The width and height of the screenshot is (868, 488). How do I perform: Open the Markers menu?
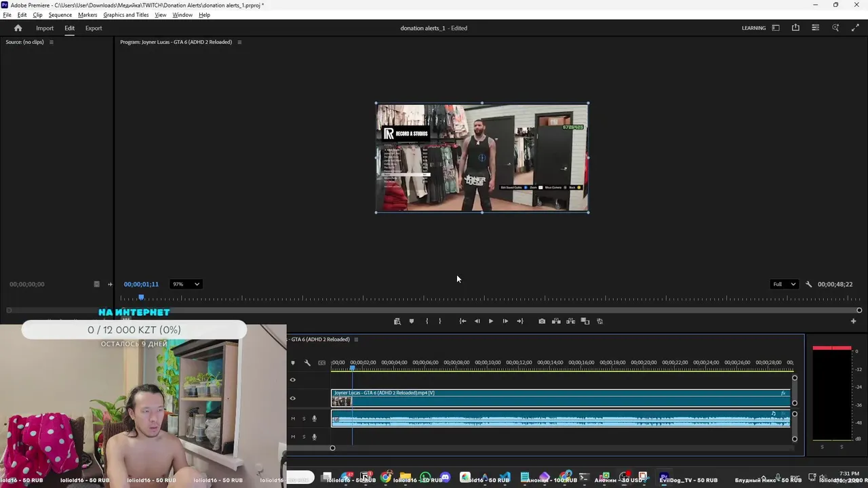[x=87, y=15]
